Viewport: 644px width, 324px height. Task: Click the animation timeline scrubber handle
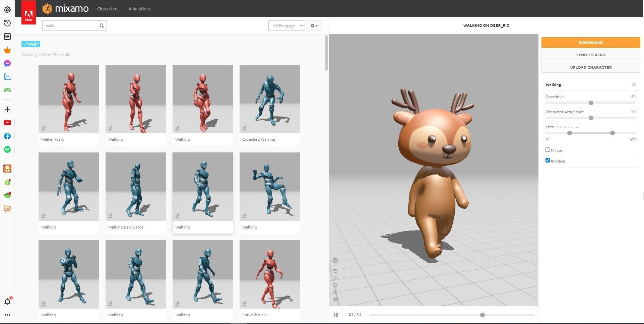[x=482, y=315]
